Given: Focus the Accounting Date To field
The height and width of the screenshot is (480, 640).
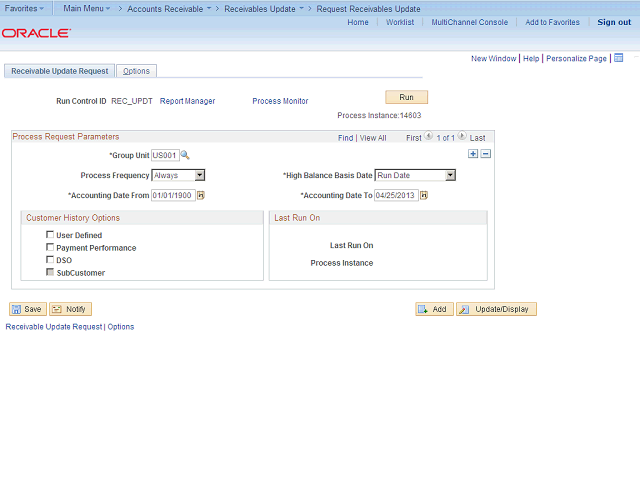Looking at the screenshot, I should 396,196.
